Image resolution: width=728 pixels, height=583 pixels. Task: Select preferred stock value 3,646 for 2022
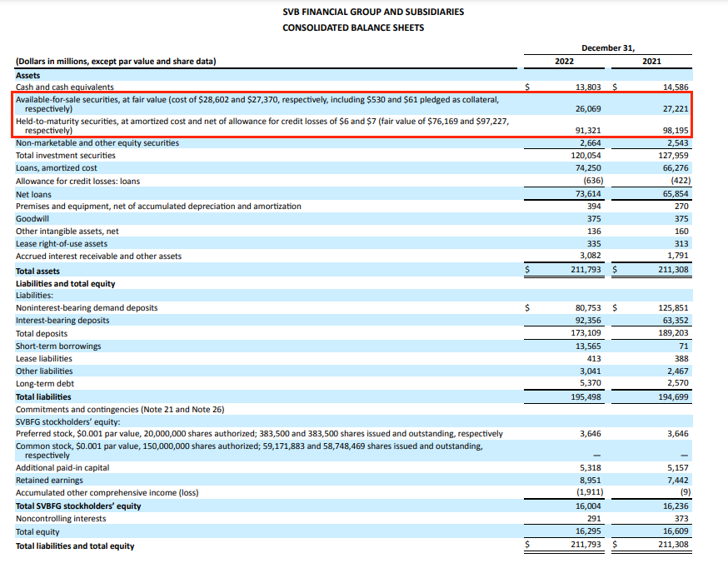(x=590, y=434)
